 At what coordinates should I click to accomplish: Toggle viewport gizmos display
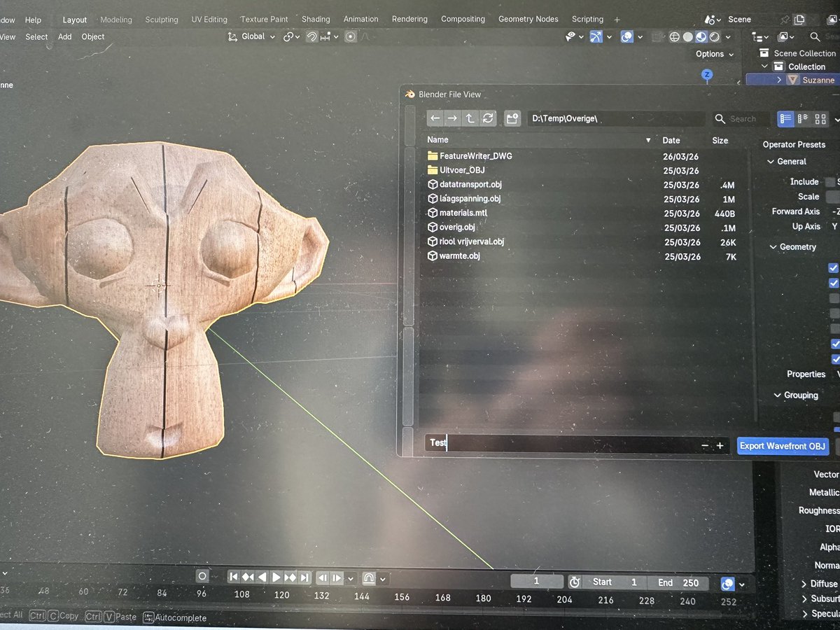(596, 36)
